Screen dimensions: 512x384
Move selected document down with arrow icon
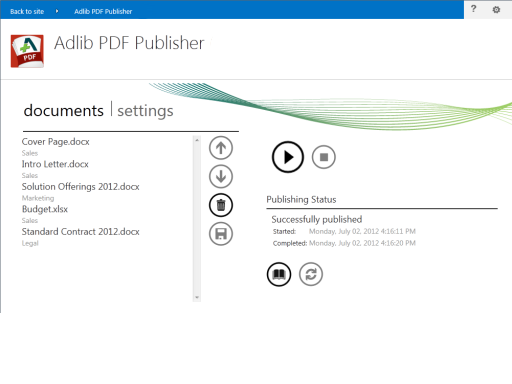pos(221,176)
